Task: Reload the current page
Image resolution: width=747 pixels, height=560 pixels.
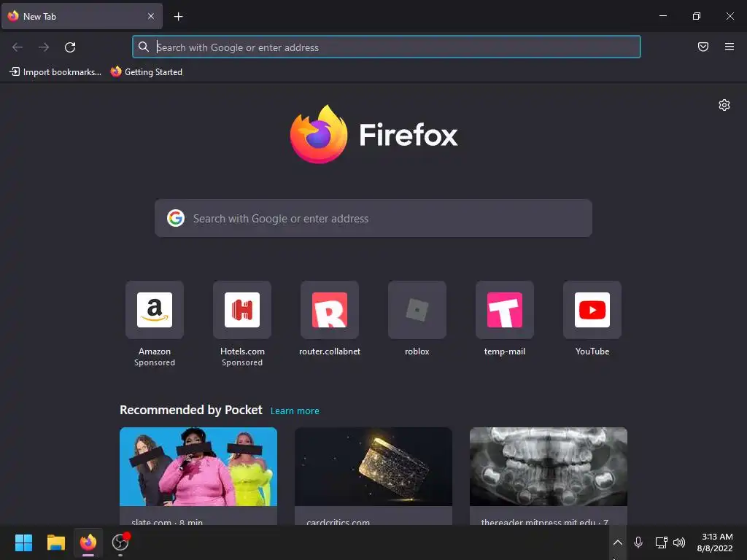Action: click(70, 47)
